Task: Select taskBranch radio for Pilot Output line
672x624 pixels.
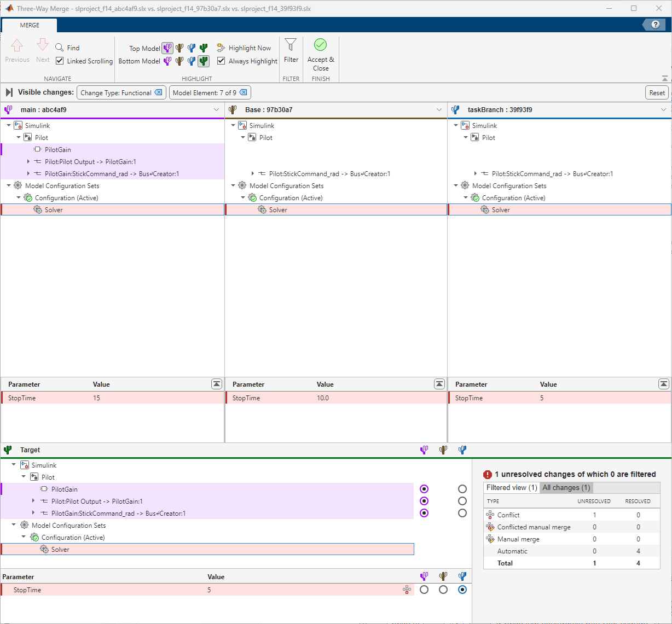Action: point(462,501)
